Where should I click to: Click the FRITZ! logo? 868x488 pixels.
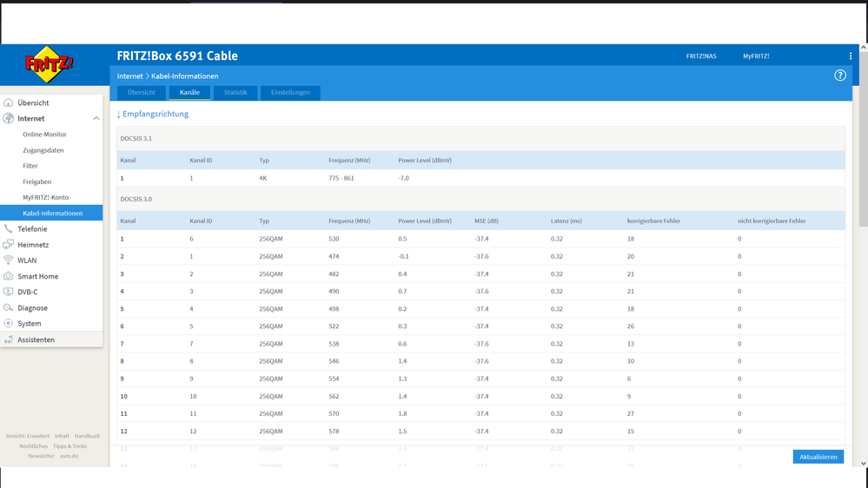[49, 65]
